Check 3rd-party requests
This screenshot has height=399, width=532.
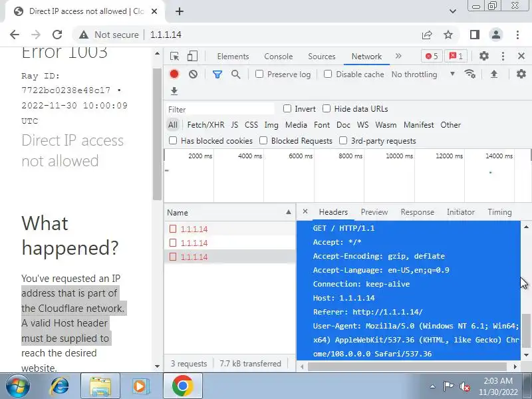343,140
